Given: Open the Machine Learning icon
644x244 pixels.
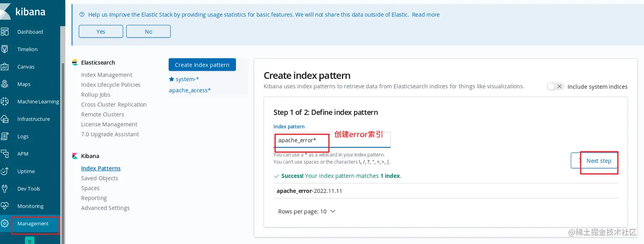Looking at the screenshot, I should click(5, 102).
